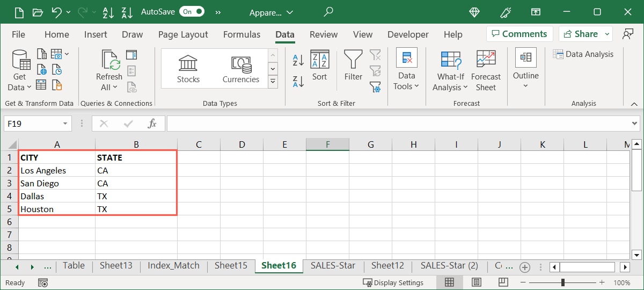Import data From Text/CSV icon
Viewport: 644px width, 290px height.
click(42, 54)
